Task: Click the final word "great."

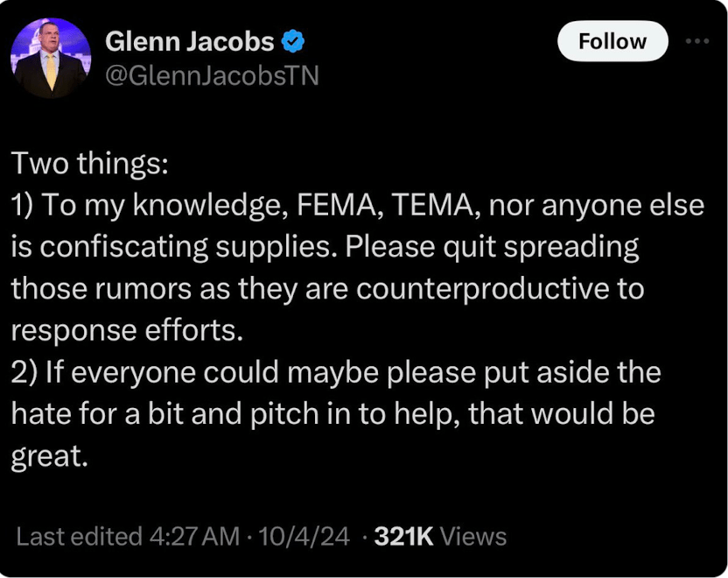Action: click(49, 455)
